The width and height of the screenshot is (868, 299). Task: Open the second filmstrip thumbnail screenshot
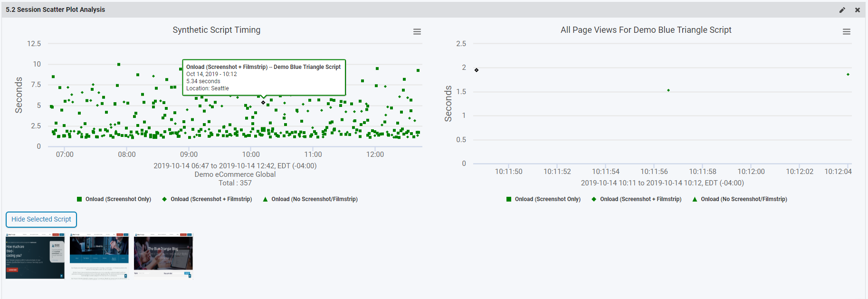[x=99, y=256]
